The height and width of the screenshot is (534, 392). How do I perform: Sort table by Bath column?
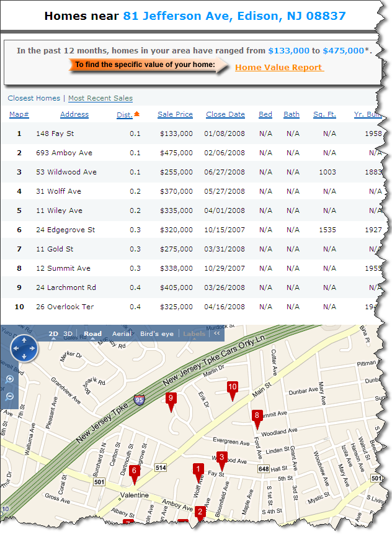[x=292, y=114]
